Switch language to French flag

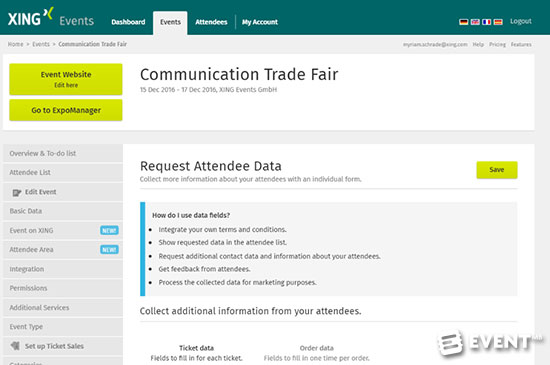[487, 22]
